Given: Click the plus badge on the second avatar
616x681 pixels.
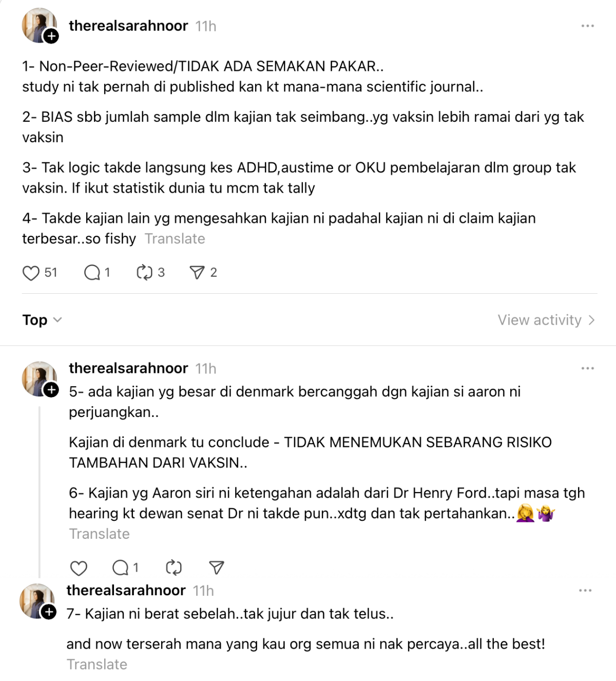Looking at the screenshot, I should pyautogui.click(x=51, y=390).
